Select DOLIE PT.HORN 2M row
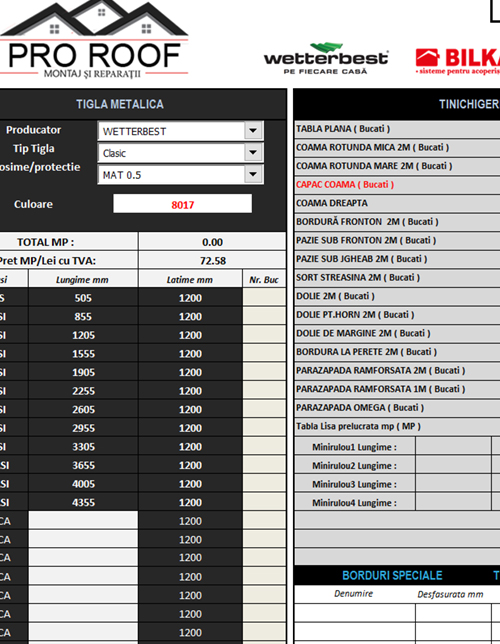 (x=397, y=315)
